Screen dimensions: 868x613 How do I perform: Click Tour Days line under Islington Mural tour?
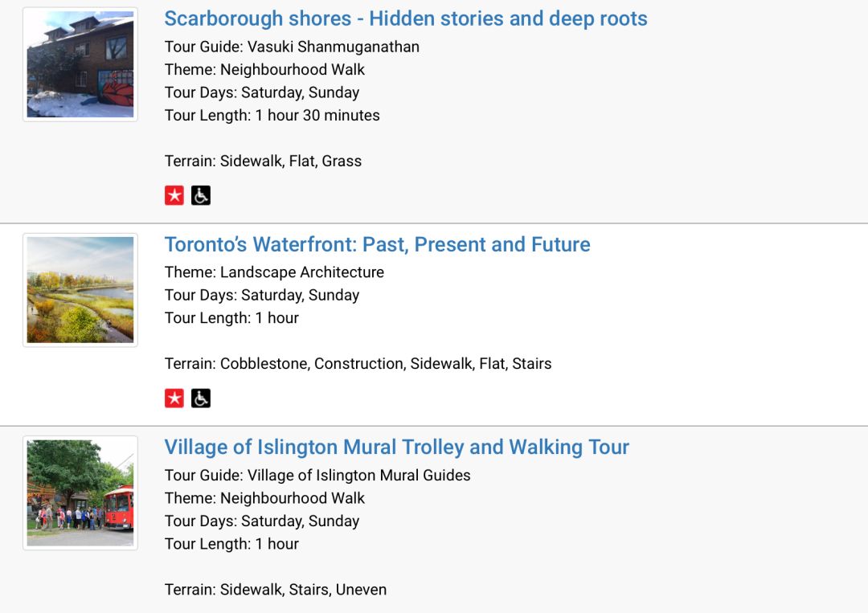click(x=262, y=521)
